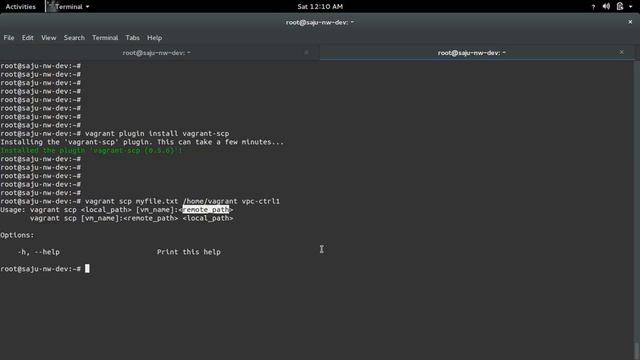Switch to the first root@saju-nw-dev tab
640x360 pixels.
(157, 53)
